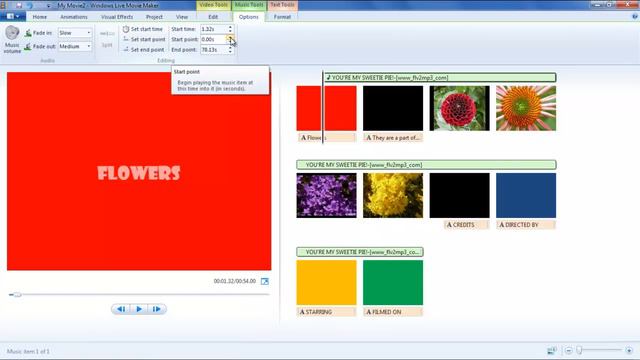The height and width of the screenshot is (360, 640).
Task: Select the CREDITS text caption
Action: 466,224
